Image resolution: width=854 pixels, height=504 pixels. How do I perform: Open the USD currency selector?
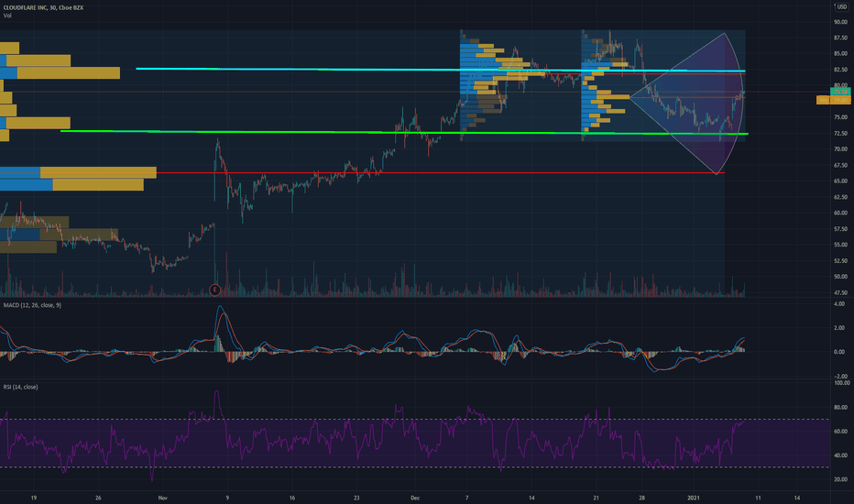[842, 7]
